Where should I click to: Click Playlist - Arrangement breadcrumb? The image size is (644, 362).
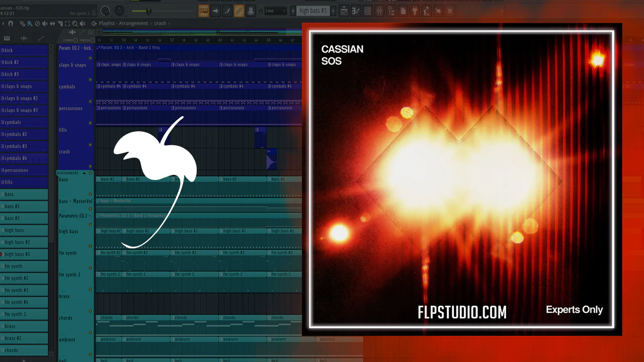[123, 23]
